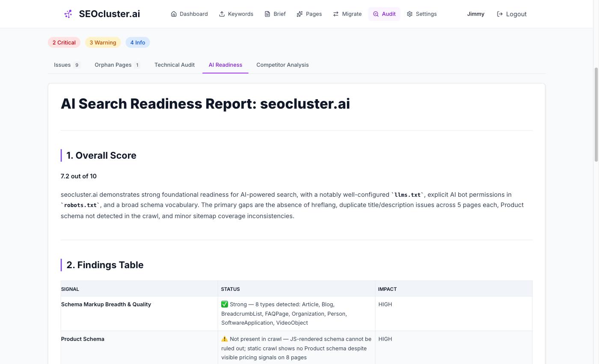Open the Migrate nav item
Image resolution: width=599 pixels, height=364 pixels.
(347, 14)
